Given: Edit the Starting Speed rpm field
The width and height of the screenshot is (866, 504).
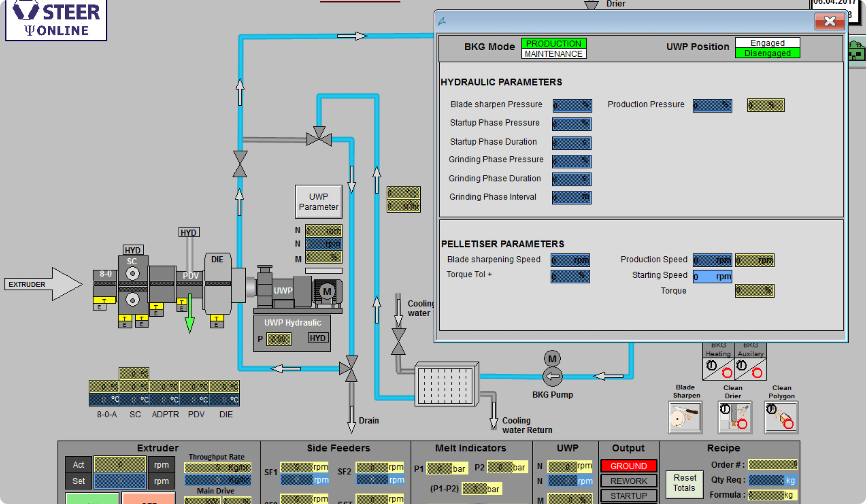Looking at the screenshot, I should pos(712,276).
